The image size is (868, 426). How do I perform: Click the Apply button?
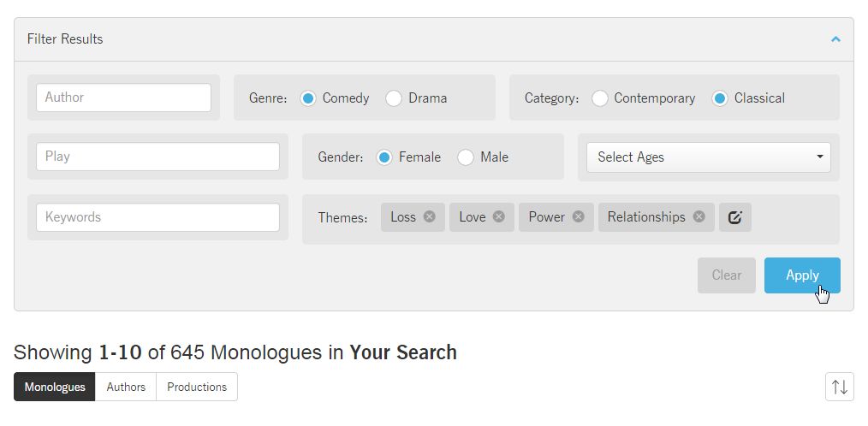point(802,275)
